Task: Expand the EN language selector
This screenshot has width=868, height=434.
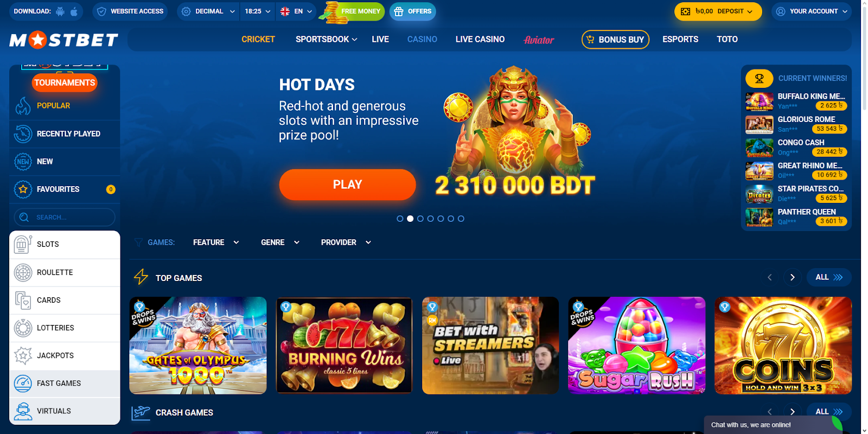Action: pos(296,11)
